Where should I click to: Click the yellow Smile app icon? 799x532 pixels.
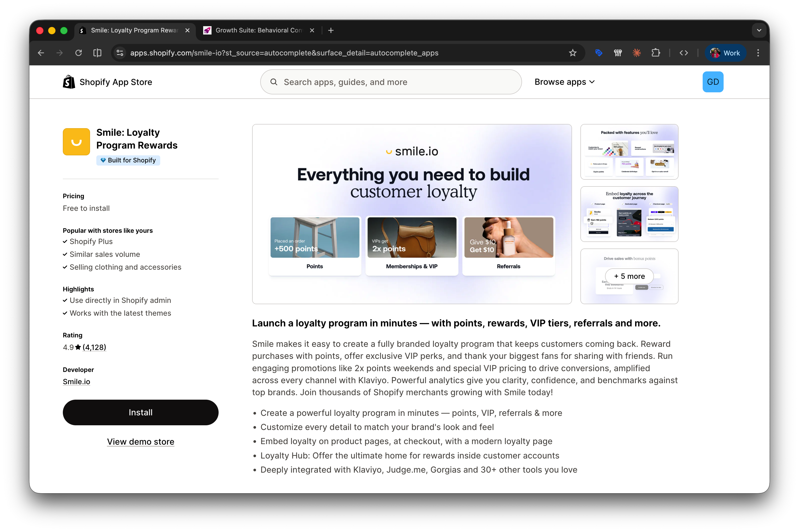pos(76,142)
